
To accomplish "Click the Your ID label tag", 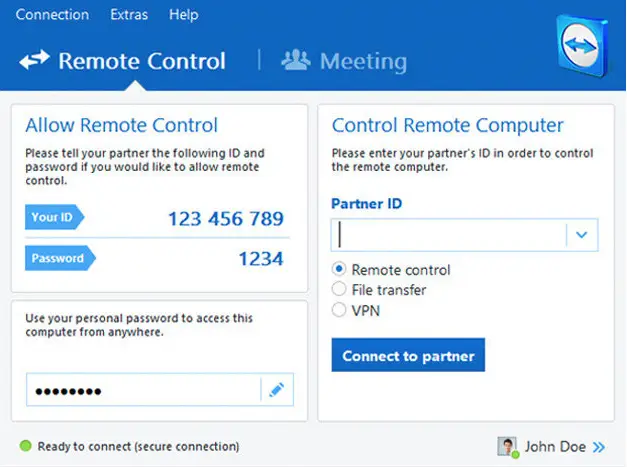I will click(55, 217).
